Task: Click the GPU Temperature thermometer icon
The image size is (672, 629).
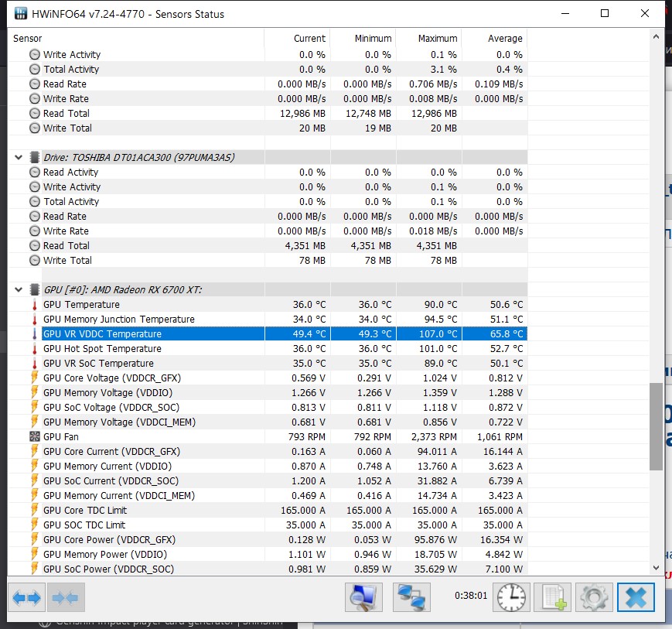Action: pyautogui.click(x=35, y=304)
